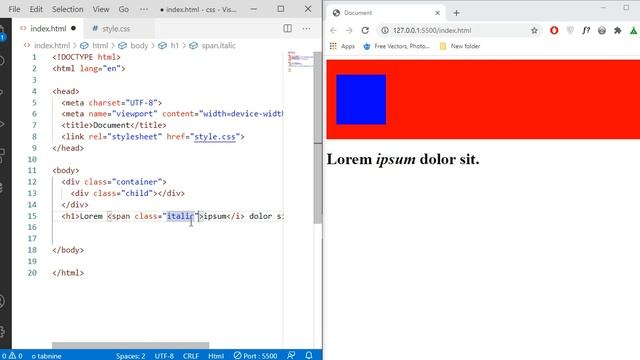The image size is (640, 360).
Task: Open a new Chrome tab
Action: [456, 13]
